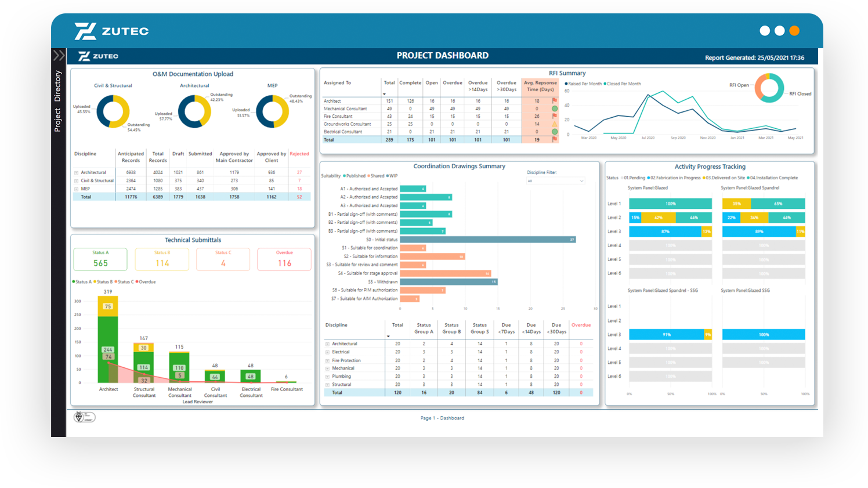868x488 pixels.
Task: Click the Overdue 116 card
Action: click(284, 259)
